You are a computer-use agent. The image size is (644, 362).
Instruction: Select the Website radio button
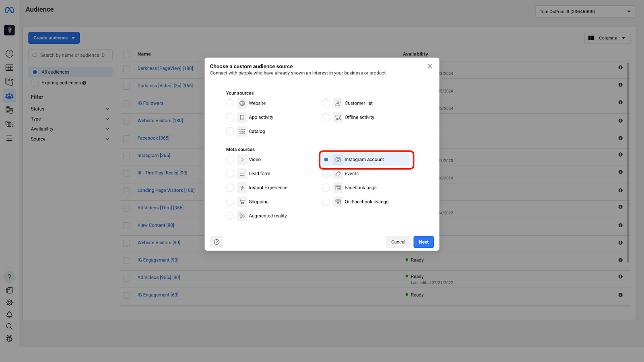pyautogui.click(x=230, y=103)
